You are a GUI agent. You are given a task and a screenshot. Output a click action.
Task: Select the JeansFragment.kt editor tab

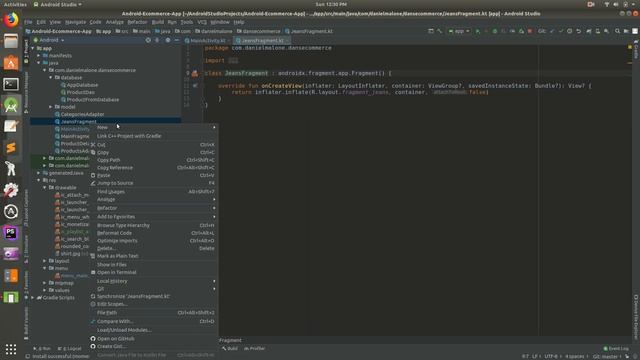point(262,40)
